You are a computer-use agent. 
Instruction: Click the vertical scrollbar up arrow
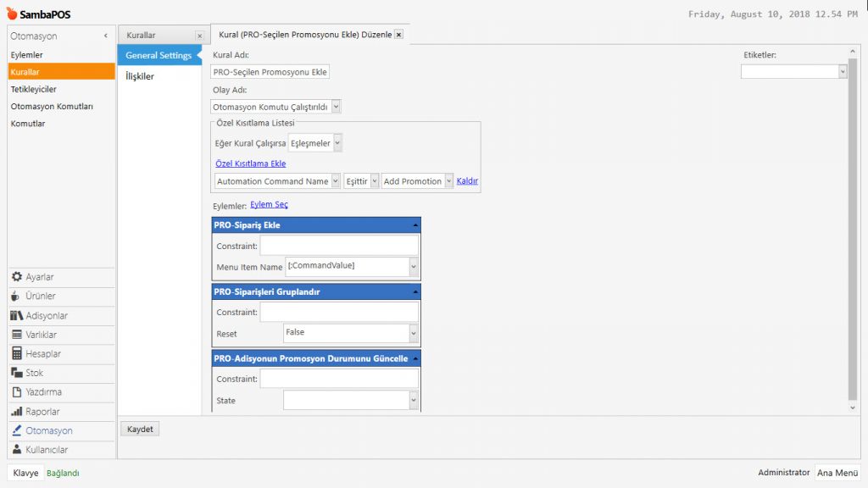click(853, 52)
